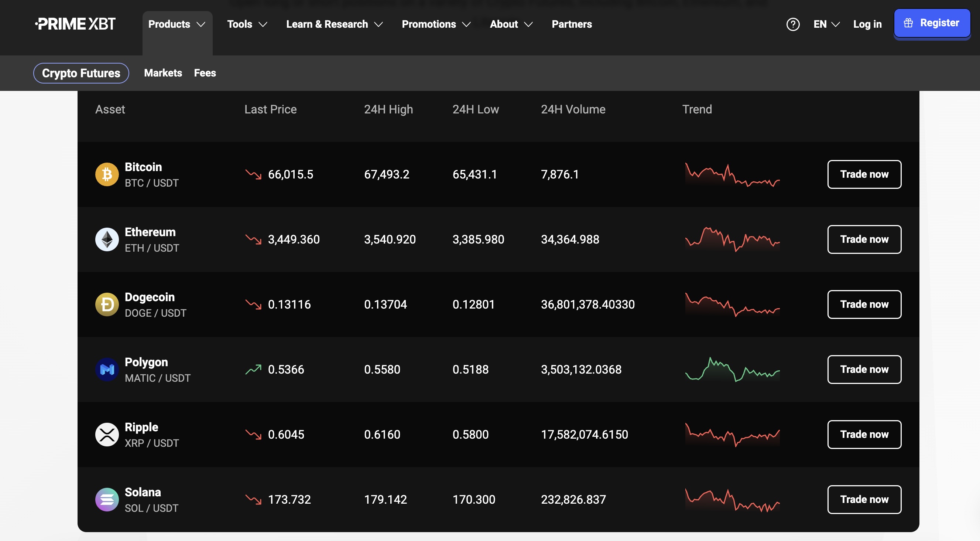Click the ETH / USDT pair label
Image resolution: width=980 pixels, height=541 pixels.
[152, 248]
